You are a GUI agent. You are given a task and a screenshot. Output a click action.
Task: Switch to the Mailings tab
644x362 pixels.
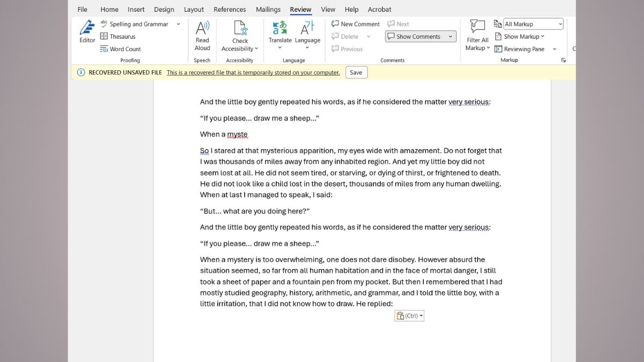pos(268,9)
